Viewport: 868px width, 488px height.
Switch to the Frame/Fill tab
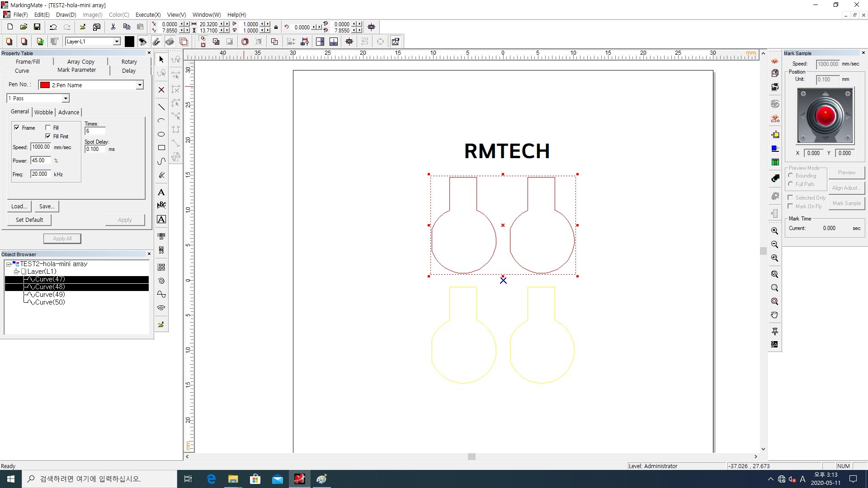tap(28, 61)
